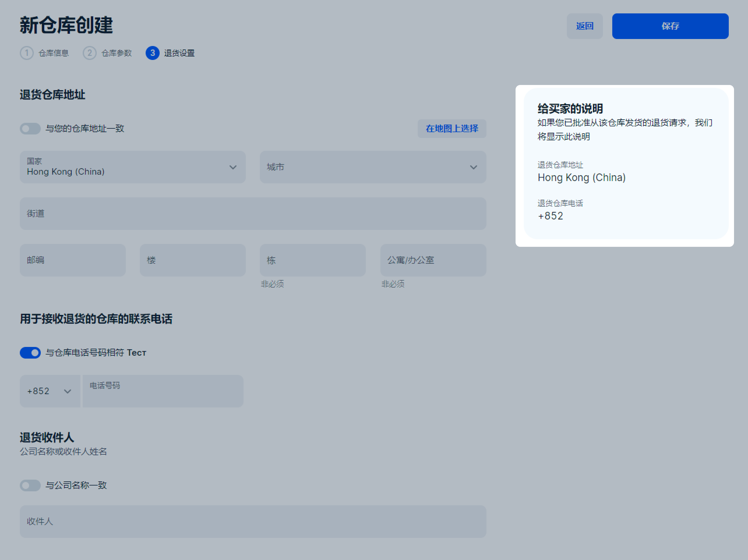Open the +852 country code dropdown
This screenshot has width=748, height=560.
click(50, 391)
